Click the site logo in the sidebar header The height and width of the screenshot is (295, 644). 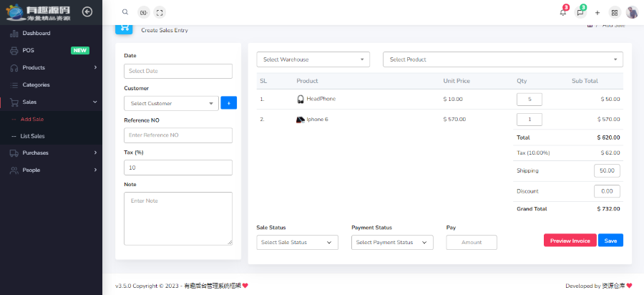(38, 12)
